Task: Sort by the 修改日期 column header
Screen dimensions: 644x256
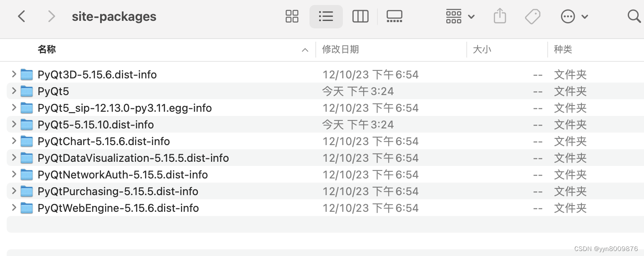Action: coord(340,50)
